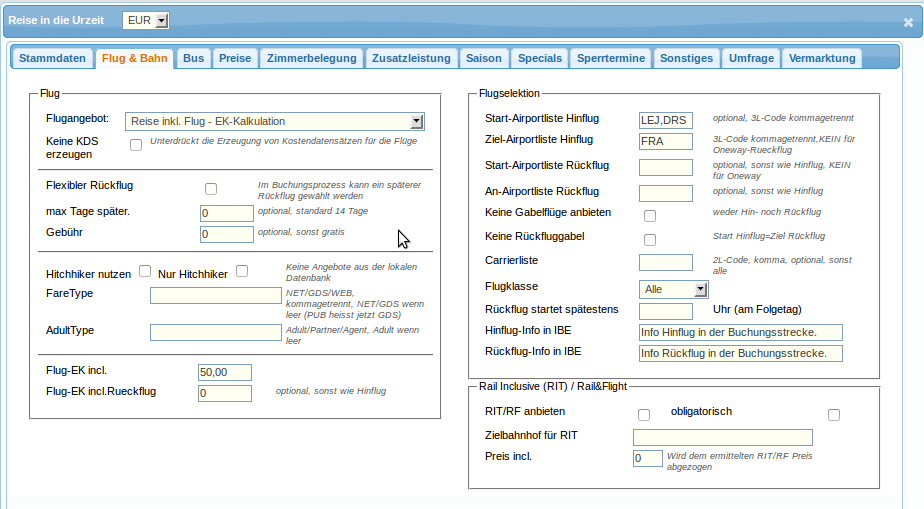The width and height of the screenshot is (924, 509).
Task: Click the Start-Airportliste Hinflug field
Action: pos(666,120)
